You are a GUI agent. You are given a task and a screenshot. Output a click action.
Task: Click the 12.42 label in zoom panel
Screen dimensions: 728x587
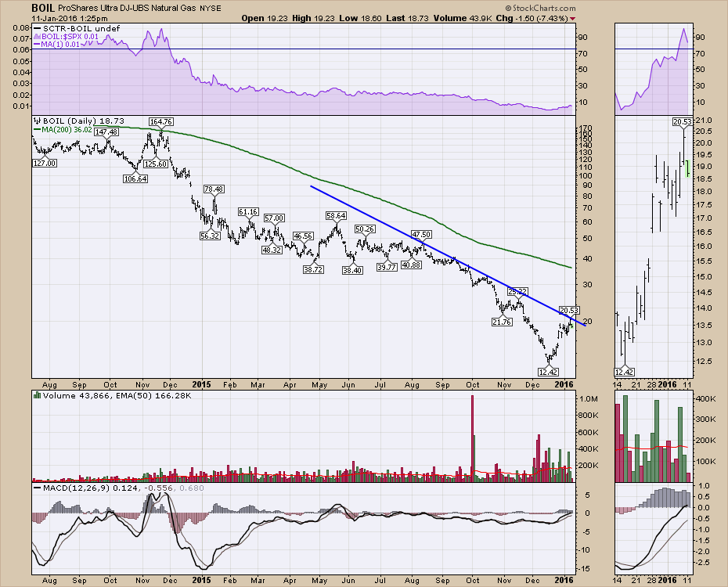pyautogui.click(x=625, y=372)
